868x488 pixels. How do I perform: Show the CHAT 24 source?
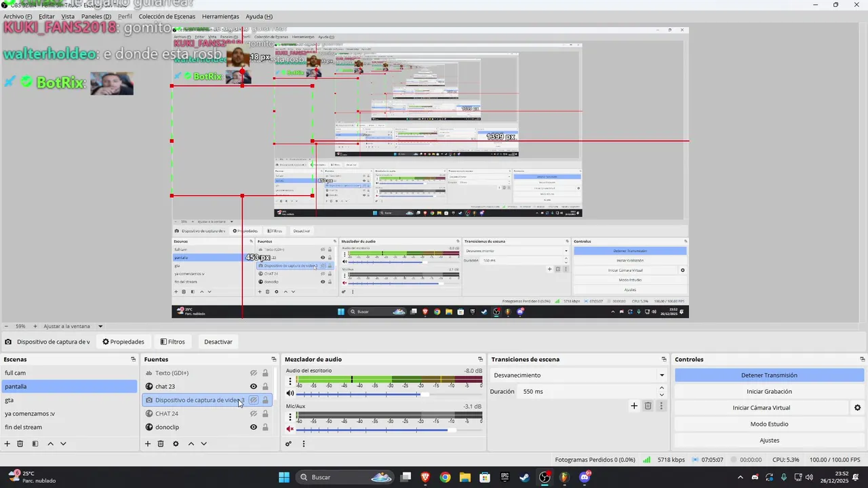[x=254, y=413]
